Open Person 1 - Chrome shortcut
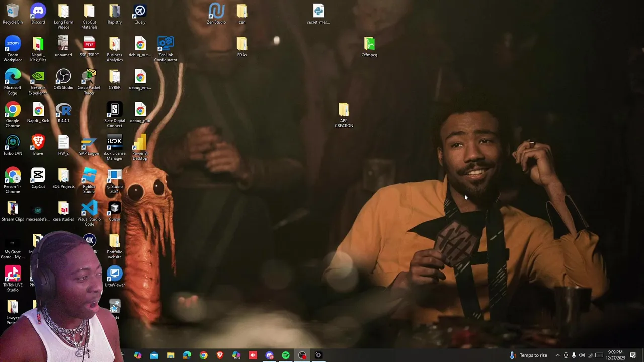This screenshot has height=362, width=644. coord(13,180)
